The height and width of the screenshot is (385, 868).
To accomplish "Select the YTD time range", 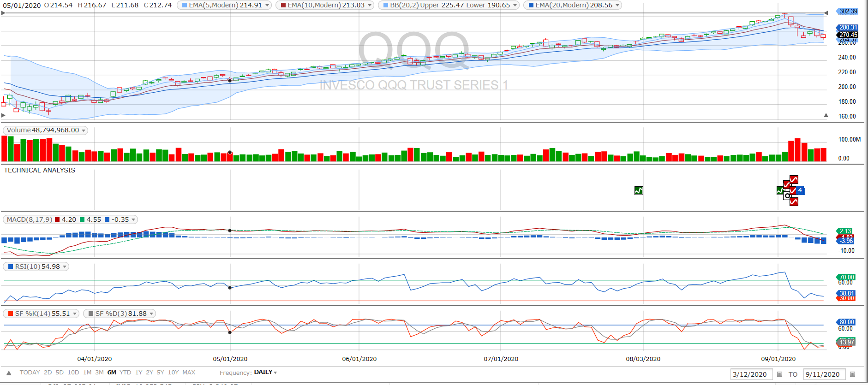I will 126,373.
